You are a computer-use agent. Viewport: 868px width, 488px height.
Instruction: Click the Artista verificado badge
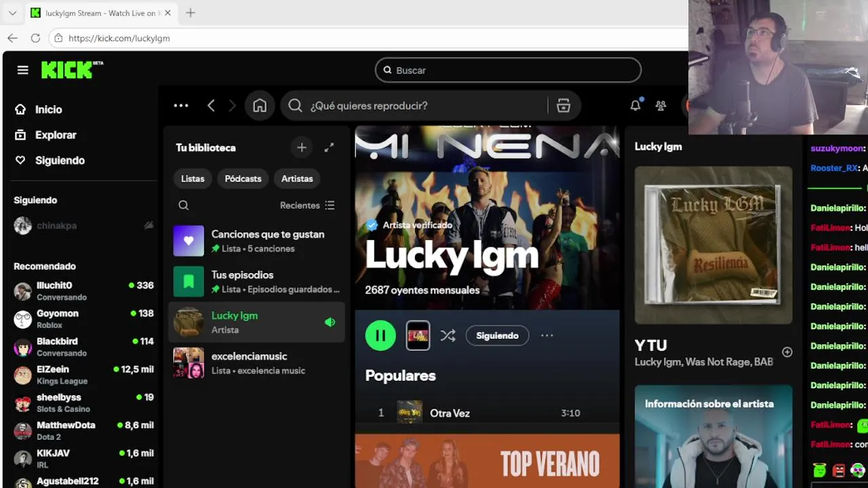click(410, 225)
